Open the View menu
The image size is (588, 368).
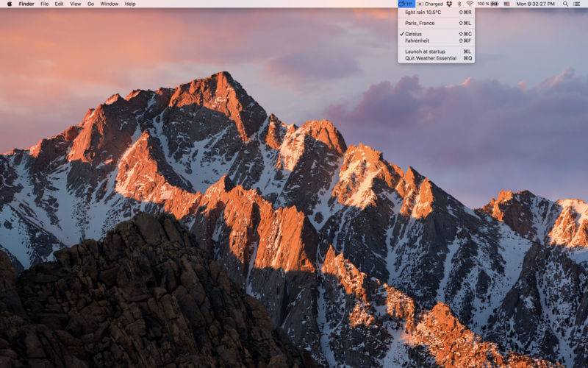pos(76,4)
